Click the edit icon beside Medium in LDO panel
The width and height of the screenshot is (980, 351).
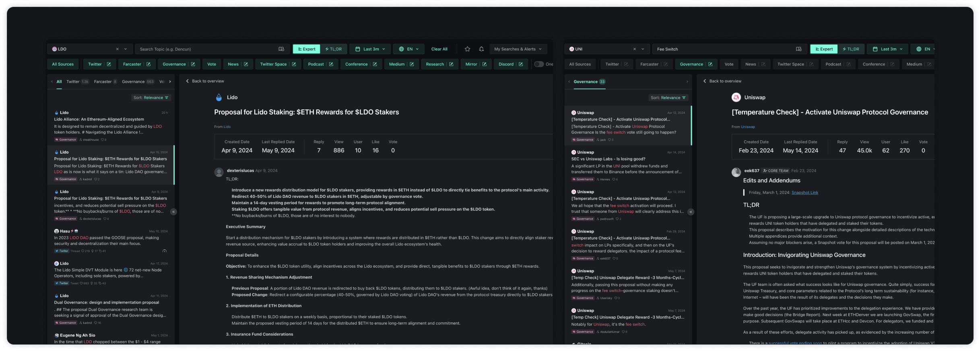click(412, 64)
